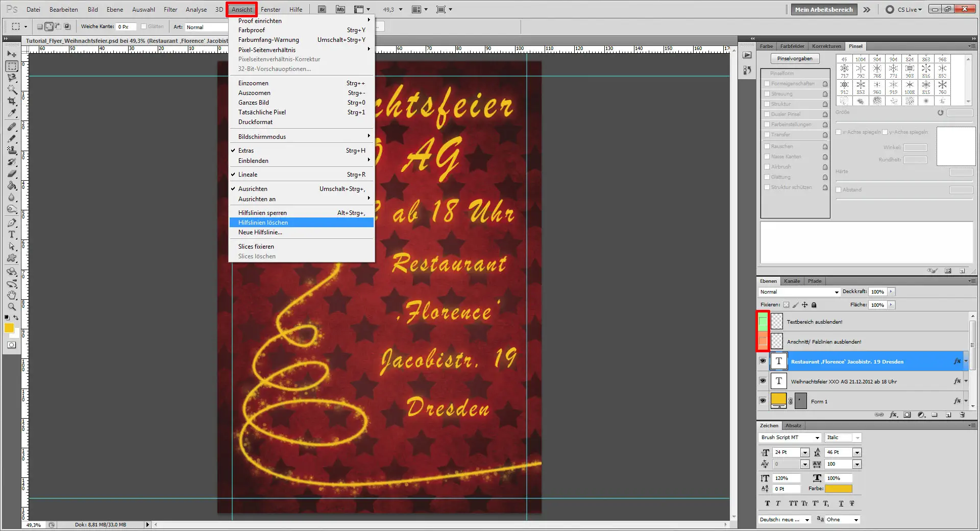Toggle 'Lineale' in the Ansicht menu
Screen dimensions: 980x531
301,175
